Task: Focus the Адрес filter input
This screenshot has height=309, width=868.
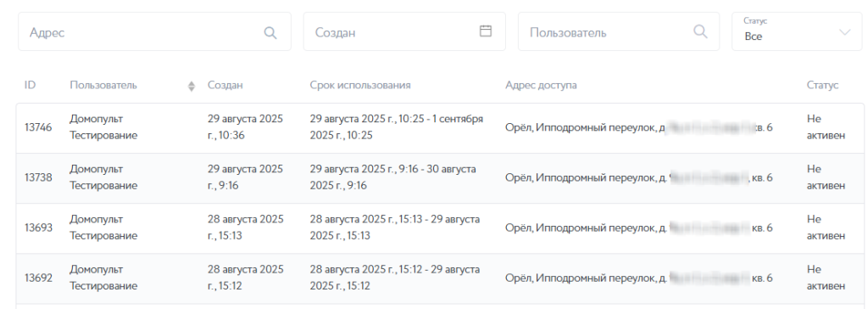Action: point(154,32)
